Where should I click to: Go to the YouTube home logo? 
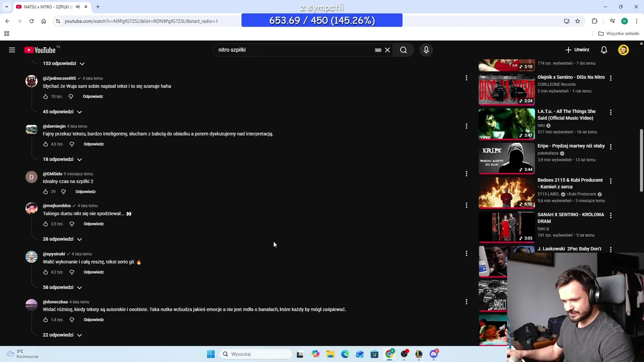[x=40, y=50]
